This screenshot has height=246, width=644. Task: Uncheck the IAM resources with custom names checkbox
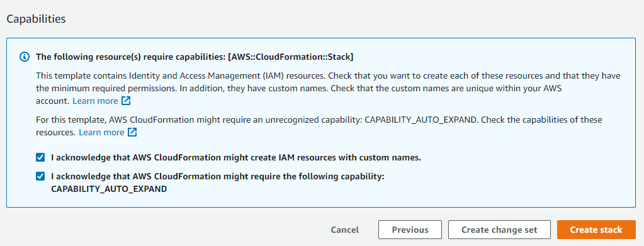pyautogui.click(x=40, y=157)
